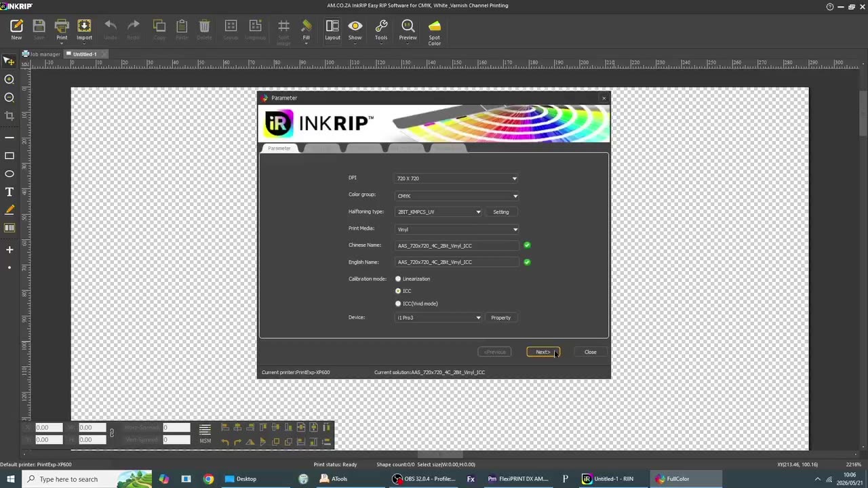This screenshot has width=868, height=488.
Task: Open the Halftoning type dropdown
Action: point(439,212)
